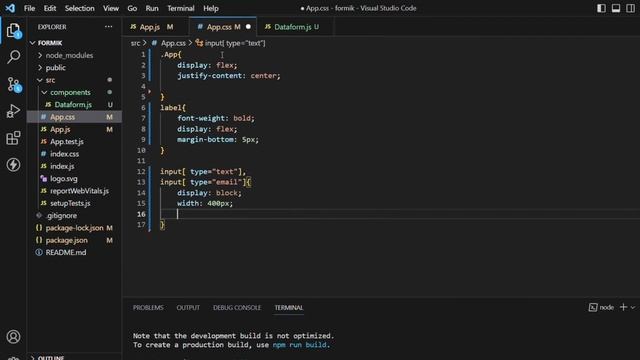Screen dimensions: 640x360
Task: Open the Explorer view in activity bar
Action: click(x=13, y=31)
